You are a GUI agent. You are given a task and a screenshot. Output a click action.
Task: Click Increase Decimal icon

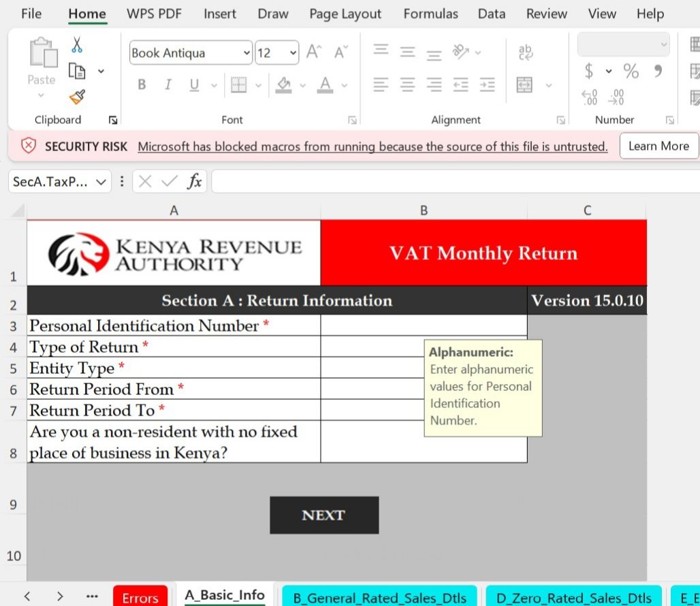tap(589, 97)
